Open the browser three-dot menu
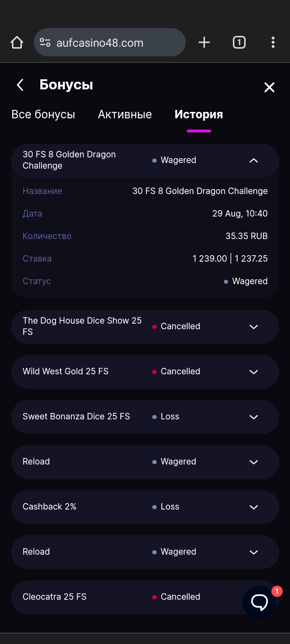 (273, 43)
